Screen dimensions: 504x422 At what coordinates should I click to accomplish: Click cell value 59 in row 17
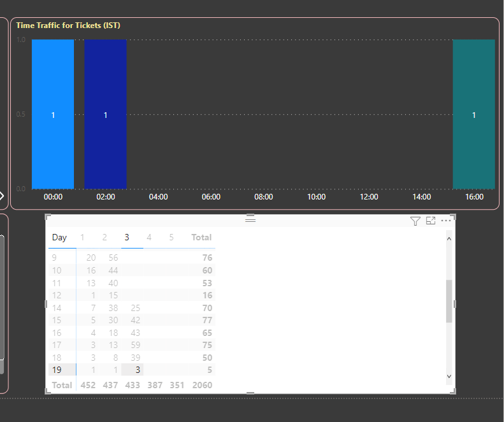(135, 345)
